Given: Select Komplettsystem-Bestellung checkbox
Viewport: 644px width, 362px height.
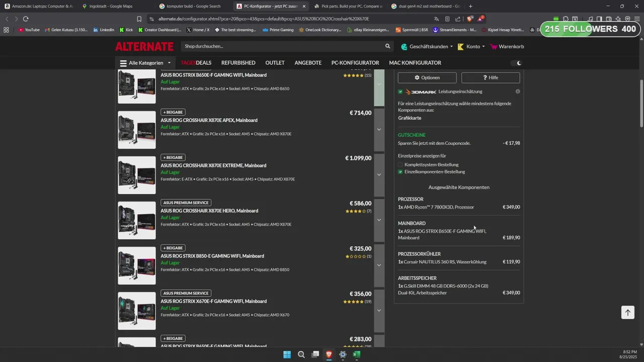Looking at the screenshot, I should 400,165.
